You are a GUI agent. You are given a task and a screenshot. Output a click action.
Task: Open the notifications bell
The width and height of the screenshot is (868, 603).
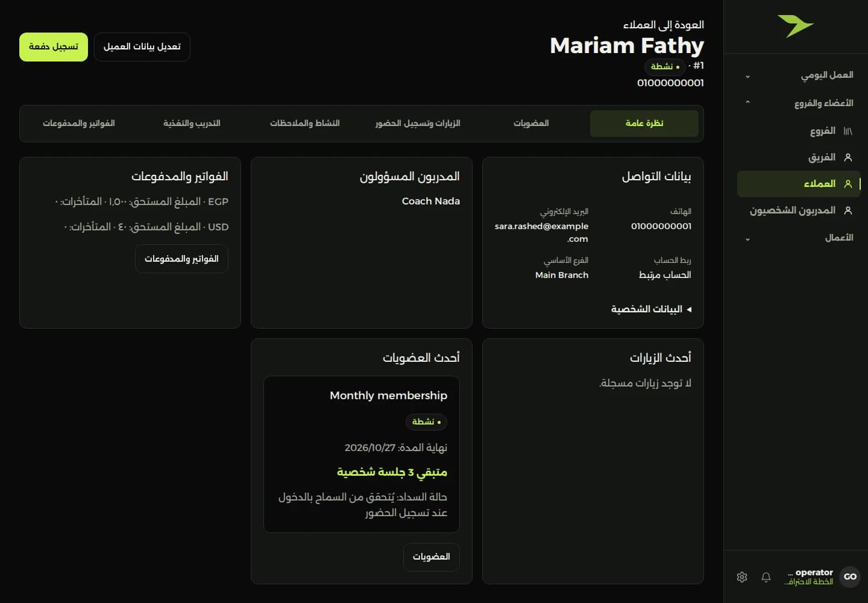[x=766, y=577]
